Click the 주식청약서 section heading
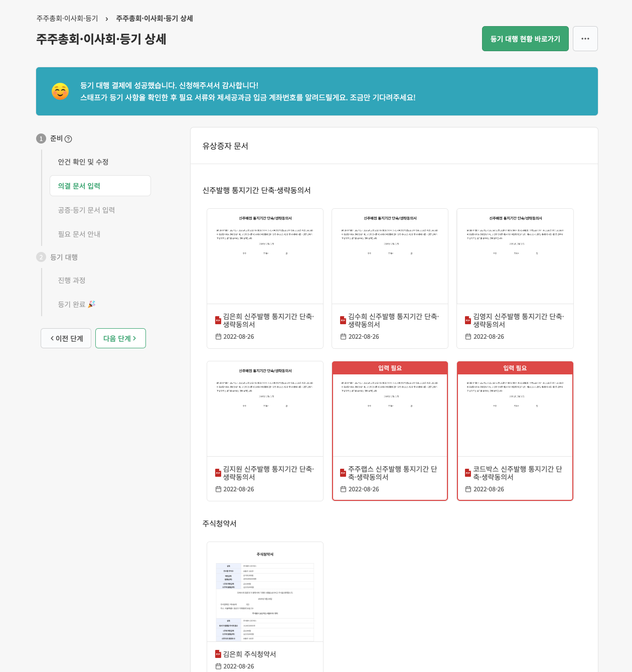The width and height of the screenshot is (632, 672). [x=220, y=523]
